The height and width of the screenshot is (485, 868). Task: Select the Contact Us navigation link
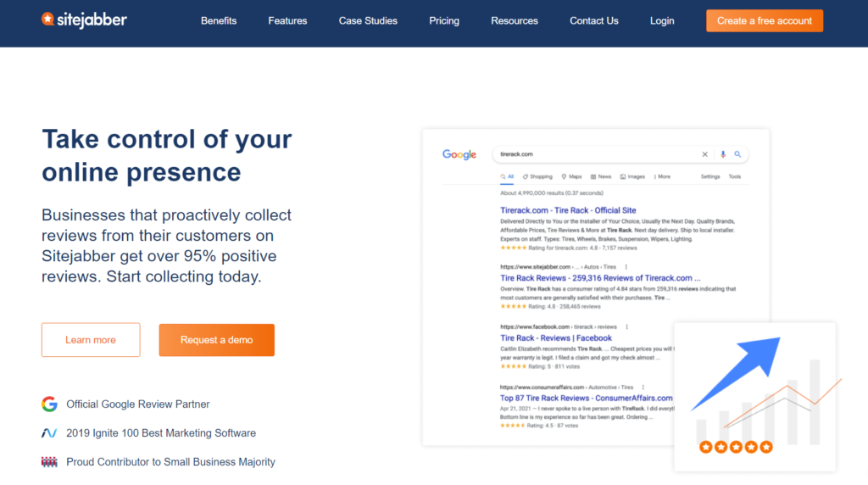point(594,21)
